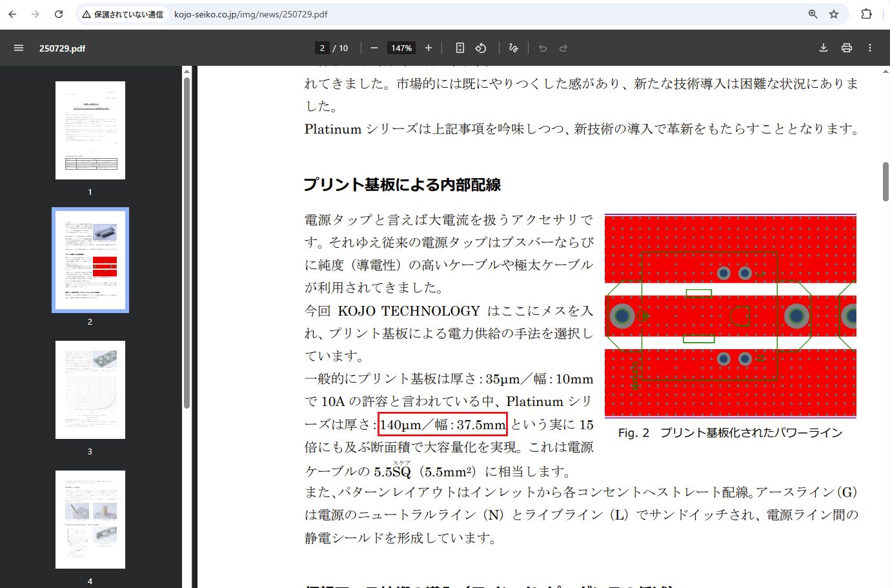Click the page number input field

(322, 48)
